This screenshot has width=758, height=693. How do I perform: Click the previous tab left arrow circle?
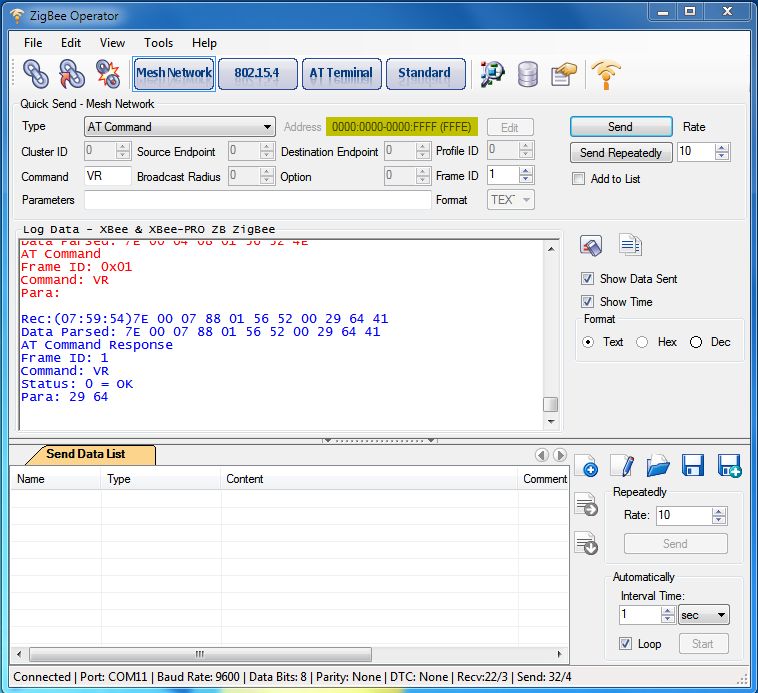(542, 455)
